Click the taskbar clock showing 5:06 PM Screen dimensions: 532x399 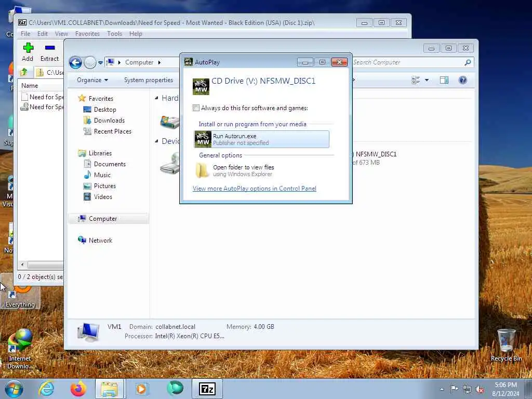[506, 389]
